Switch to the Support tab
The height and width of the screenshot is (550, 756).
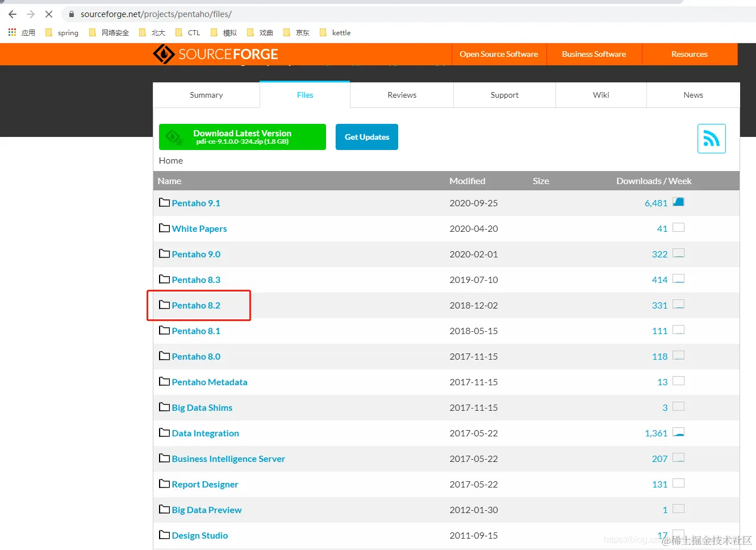click(504, 95)
